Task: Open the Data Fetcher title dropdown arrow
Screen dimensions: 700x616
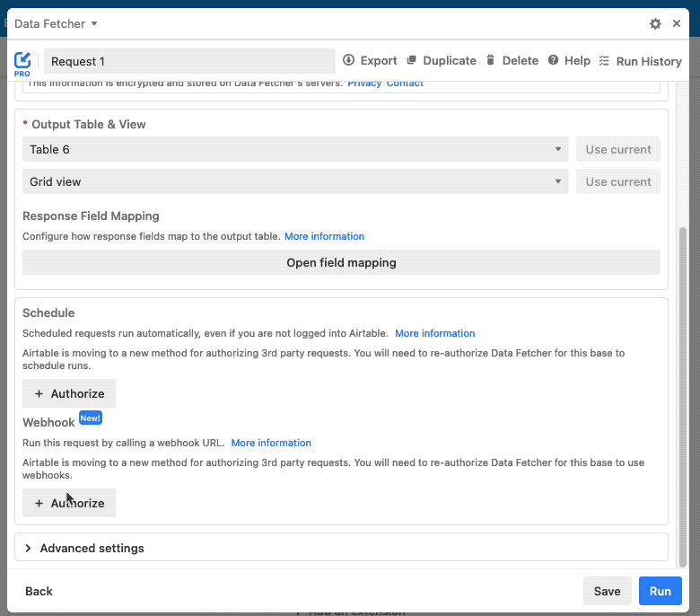Action: 94,23
